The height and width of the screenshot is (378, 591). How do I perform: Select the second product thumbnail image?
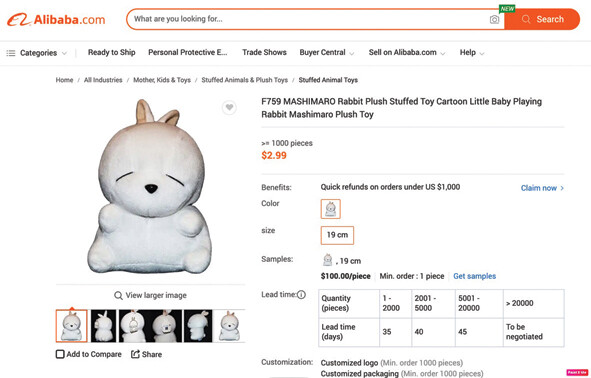coord(103,326)
